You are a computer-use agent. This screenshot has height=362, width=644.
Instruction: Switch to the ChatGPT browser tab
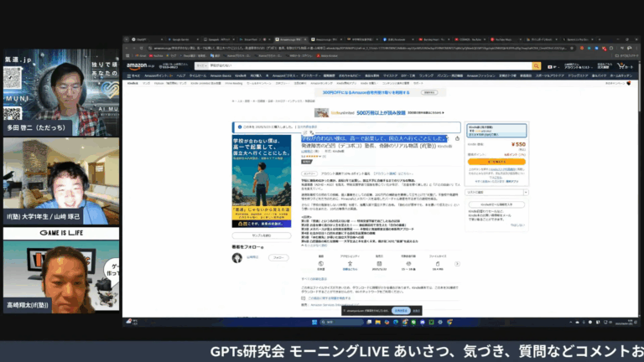(142, 39)
